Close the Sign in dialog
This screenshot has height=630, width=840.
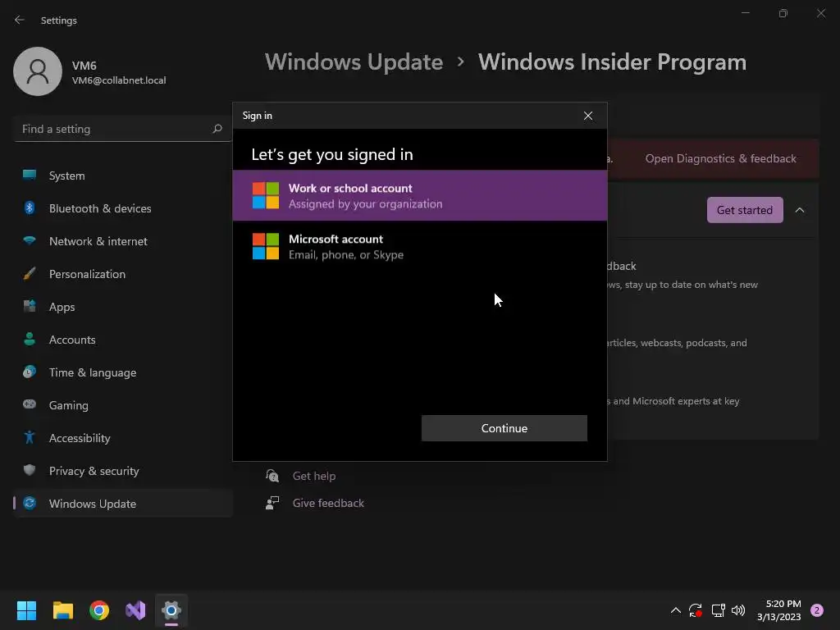pos(587,116)
